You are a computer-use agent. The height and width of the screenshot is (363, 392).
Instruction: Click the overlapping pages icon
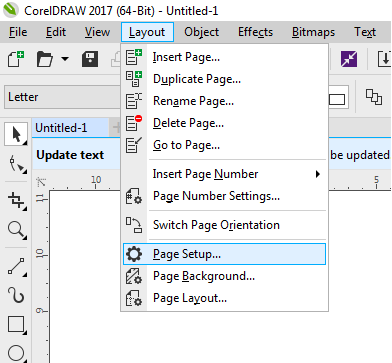click(x=374, y=97)
